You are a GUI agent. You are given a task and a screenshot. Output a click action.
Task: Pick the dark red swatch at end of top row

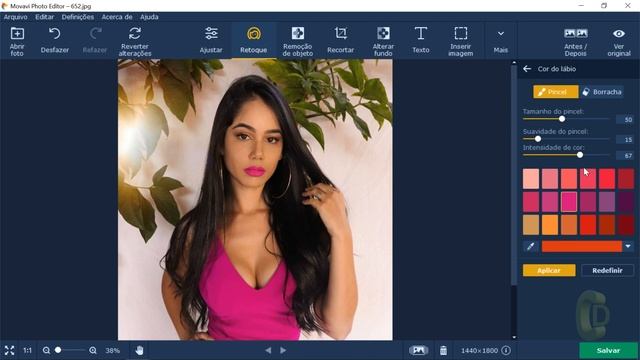coord(626,179)
